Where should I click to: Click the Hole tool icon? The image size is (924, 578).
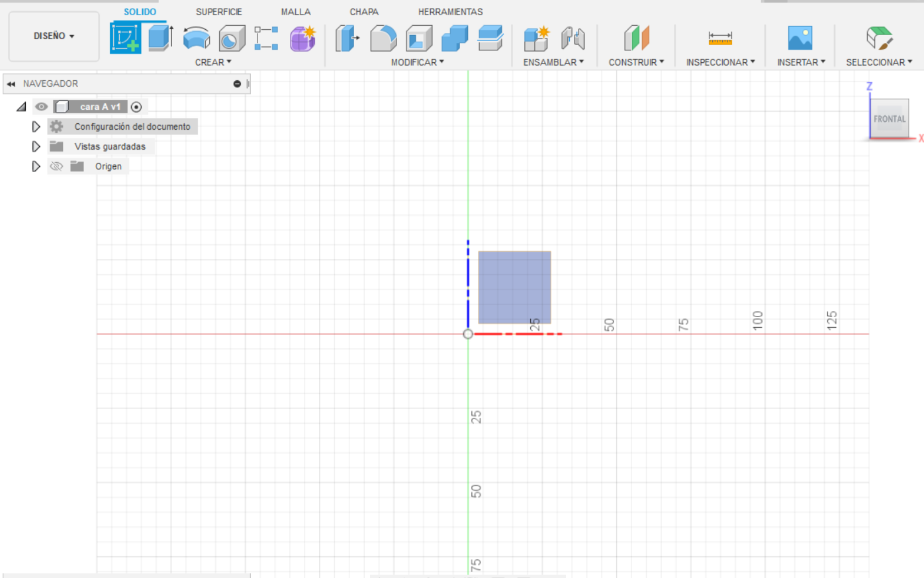pos(232,38)
